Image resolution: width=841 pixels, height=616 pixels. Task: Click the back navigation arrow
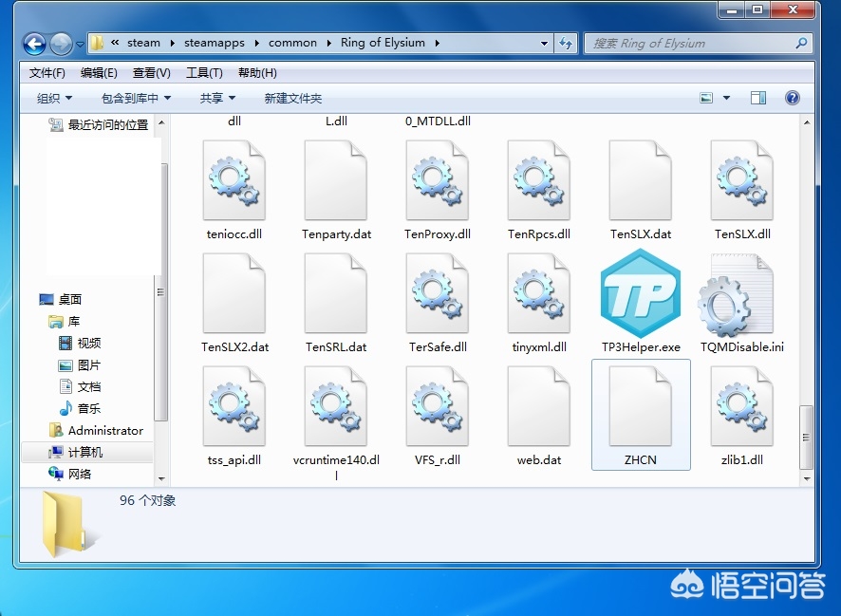pyautogui.click(x=34, y=44)
